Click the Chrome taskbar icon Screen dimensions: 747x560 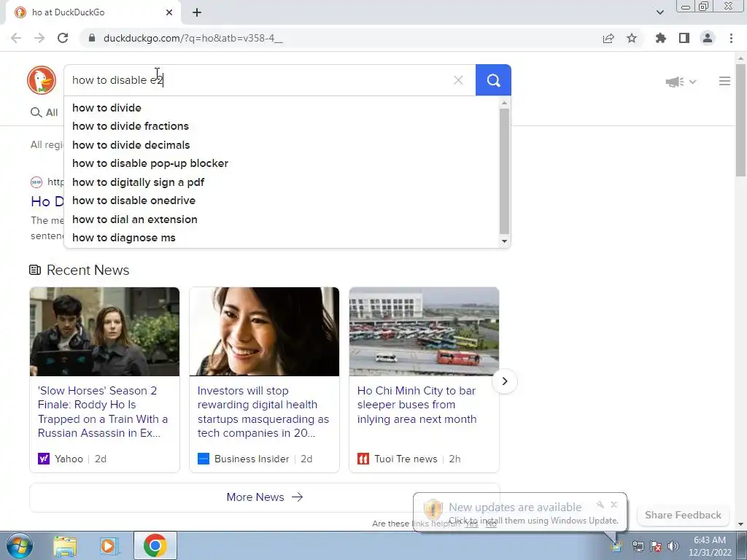tap(155, 545)
